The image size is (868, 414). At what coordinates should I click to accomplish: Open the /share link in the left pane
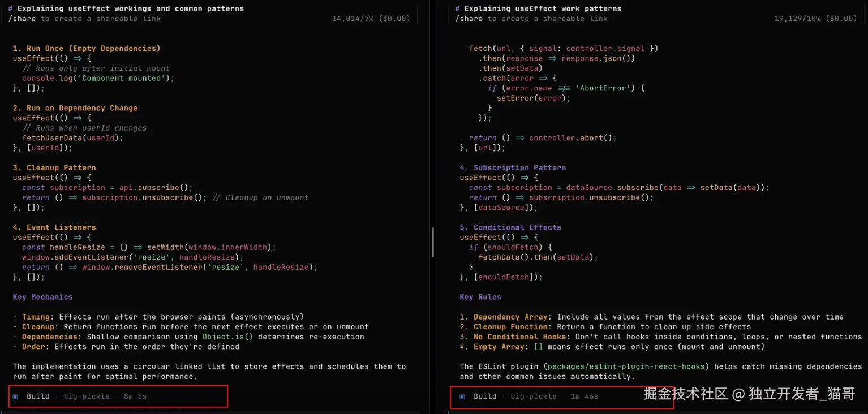click(x=23, y=18)
